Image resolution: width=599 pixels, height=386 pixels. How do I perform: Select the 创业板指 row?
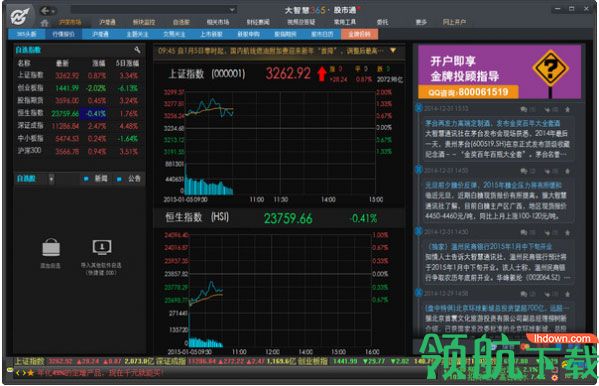(x=79, y=88)
